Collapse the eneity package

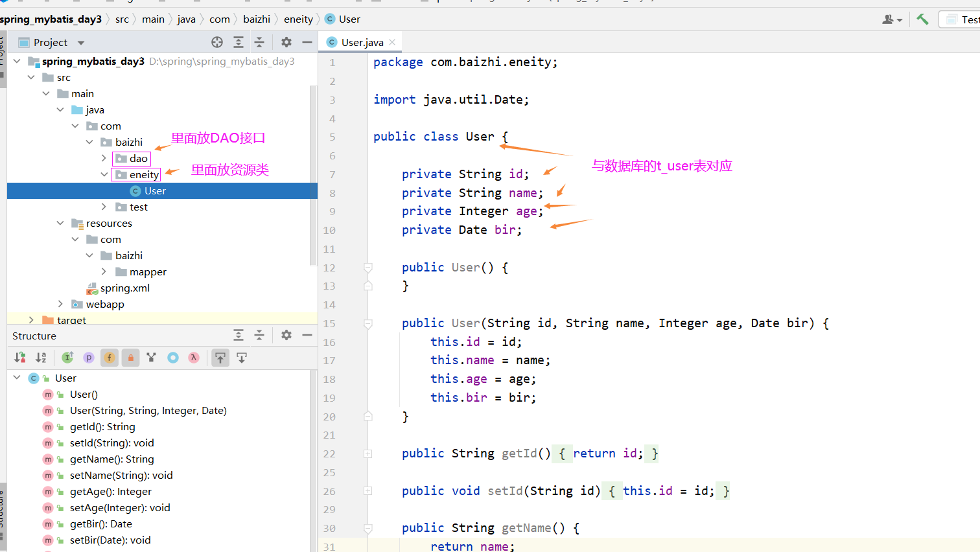(104, 174)
